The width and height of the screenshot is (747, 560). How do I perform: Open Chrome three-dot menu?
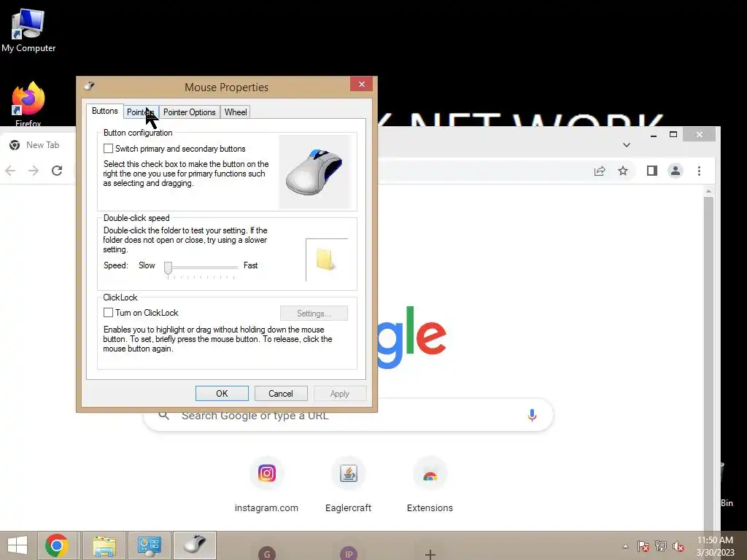(699, 171)
